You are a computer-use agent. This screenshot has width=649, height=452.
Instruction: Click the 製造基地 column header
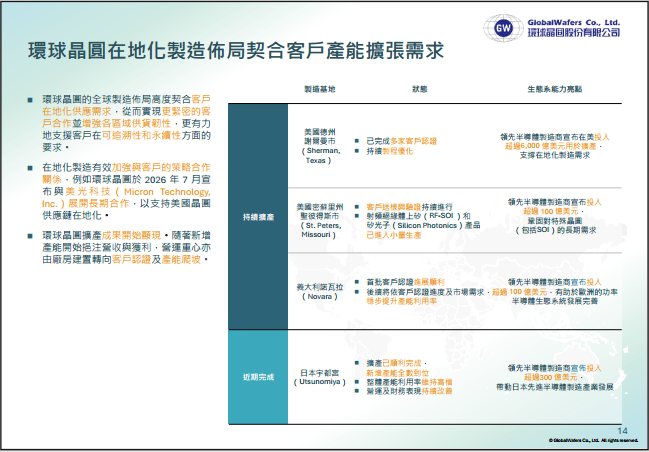[x=320, y=89]
